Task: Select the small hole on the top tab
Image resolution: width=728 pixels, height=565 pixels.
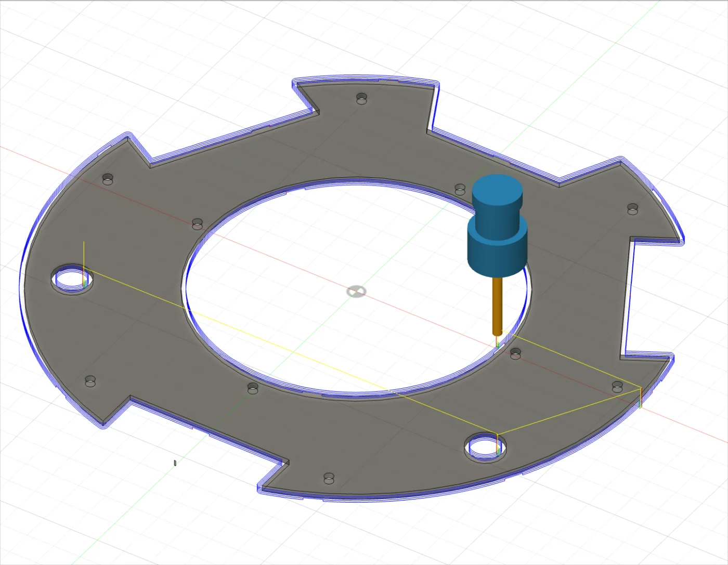Action: click(362, 98)
